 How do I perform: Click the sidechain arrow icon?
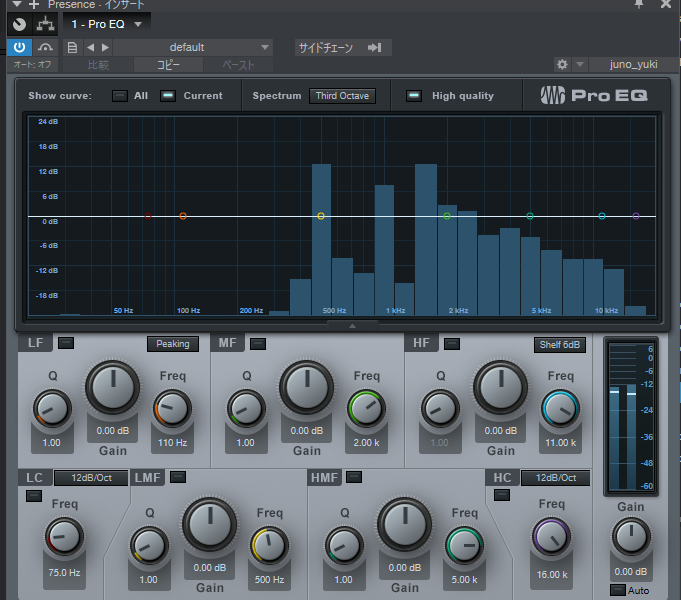click(x=375, y=47)
